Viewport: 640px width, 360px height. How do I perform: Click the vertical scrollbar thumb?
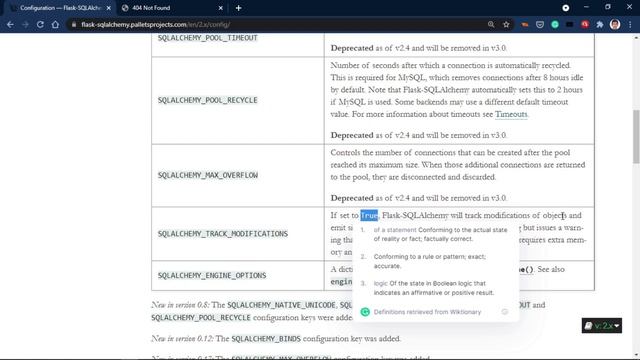click(x=636, y=137)
